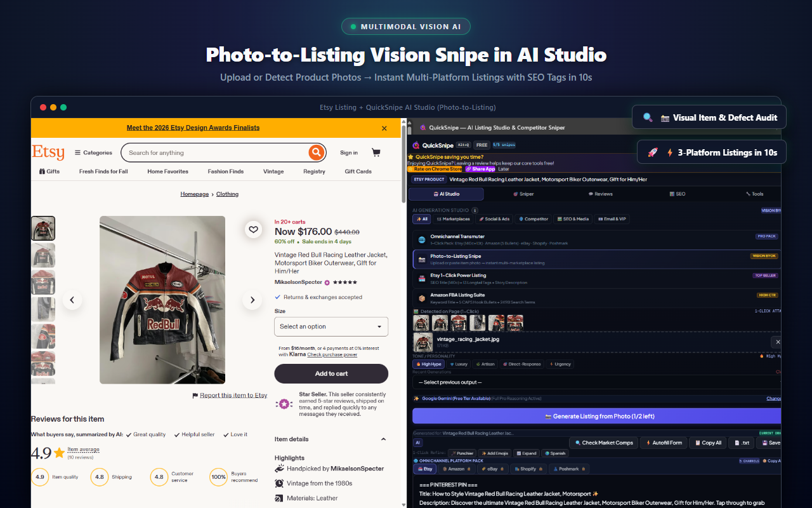Click Generate Listing from Photo button
The height and width of the screenshot is (508, 812).
(597, 416)
